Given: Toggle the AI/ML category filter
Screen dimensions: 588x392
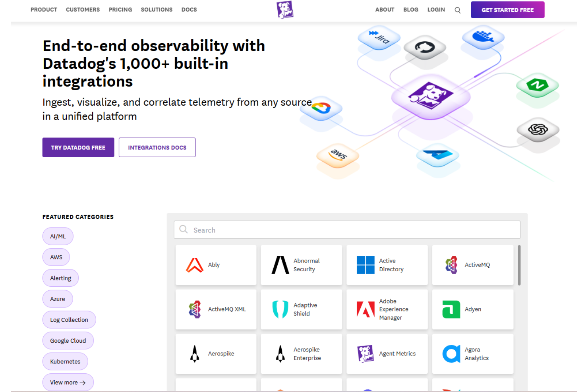Looking at the screenshot, I should point(58,236).
